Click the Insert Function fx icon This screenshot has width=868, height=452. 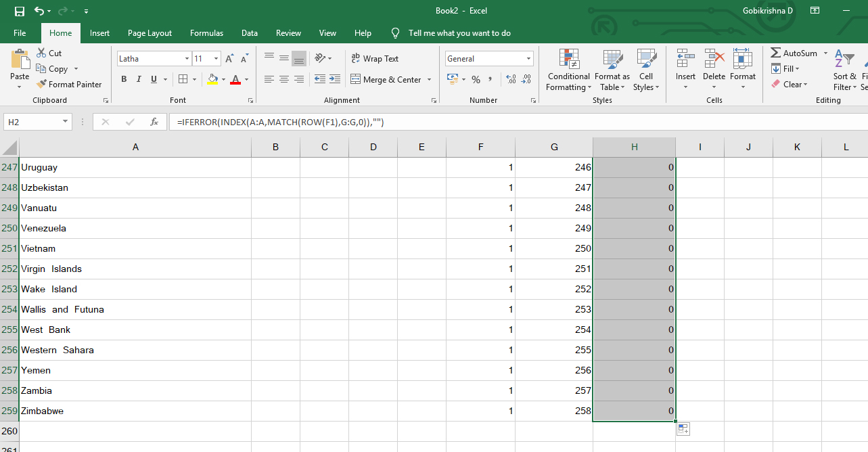(x=154, y=122)
